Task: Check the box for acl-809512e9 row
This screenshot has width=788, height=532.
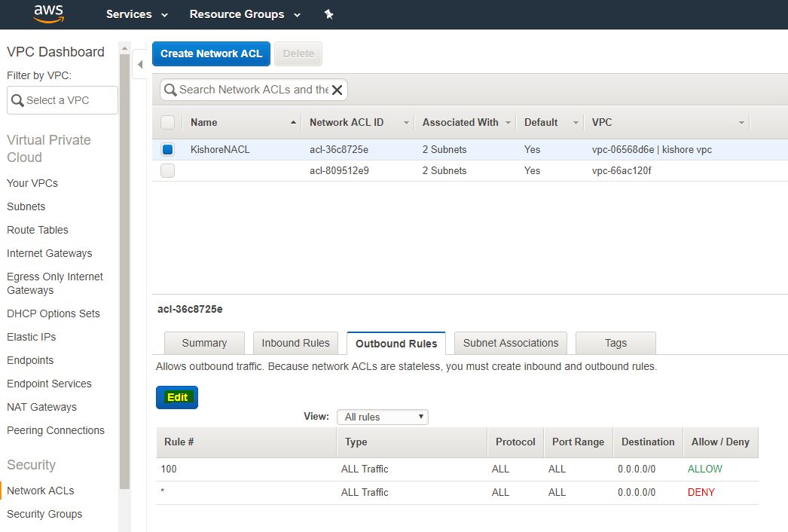Action: [168, 171]
